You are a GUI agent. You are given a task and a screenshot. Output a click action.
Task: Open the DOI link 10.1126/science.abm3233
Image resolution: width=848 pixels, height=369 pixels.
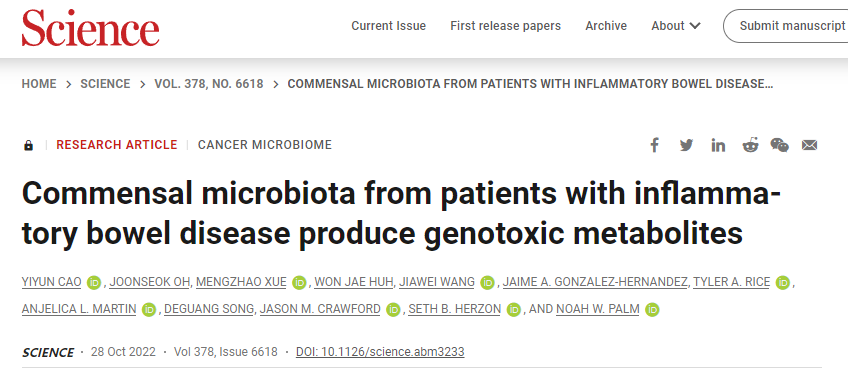[380, 352]
